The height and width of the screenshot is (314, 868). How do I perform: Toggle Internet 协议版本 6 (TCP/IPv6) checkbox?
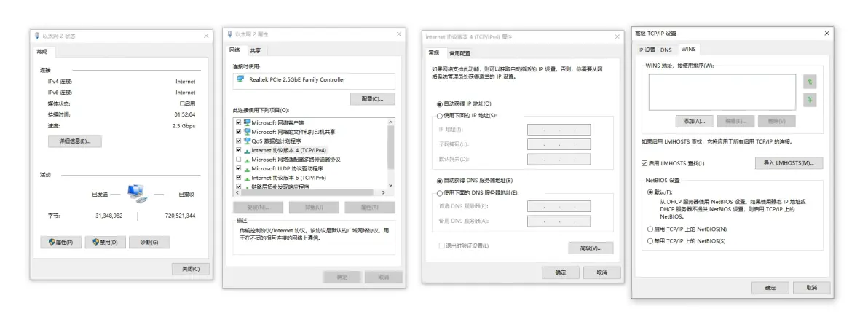click(x=239, y=178)
